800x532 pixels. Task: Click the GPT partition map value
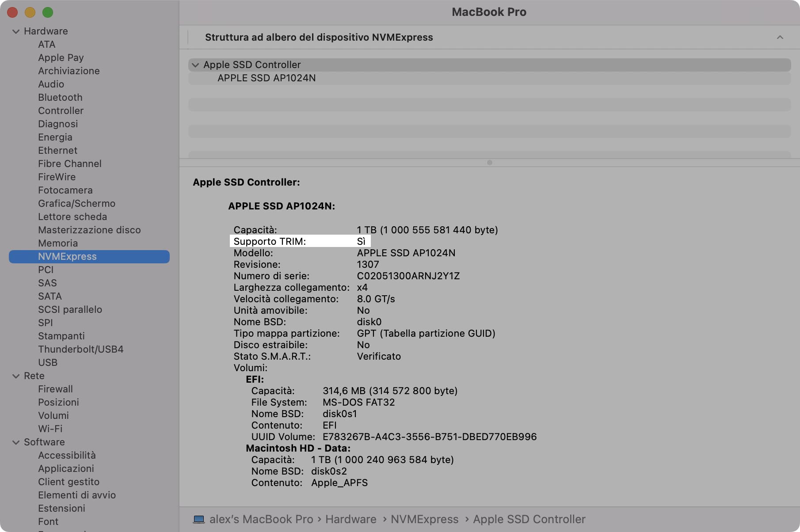[426, 334]
